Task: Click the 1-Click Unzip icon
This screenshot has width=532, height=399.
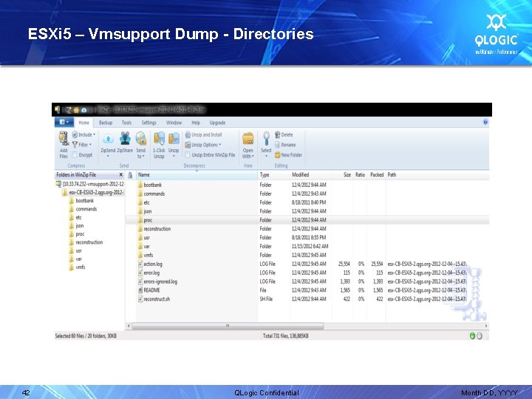Action: coord(159,139)
